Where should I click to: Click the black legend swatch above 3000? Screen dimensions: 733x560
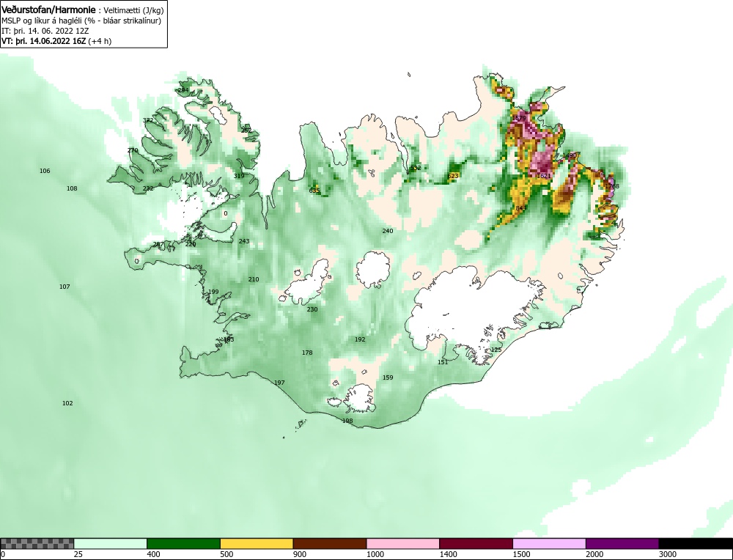pyautogui.click(x=696, y=543)
